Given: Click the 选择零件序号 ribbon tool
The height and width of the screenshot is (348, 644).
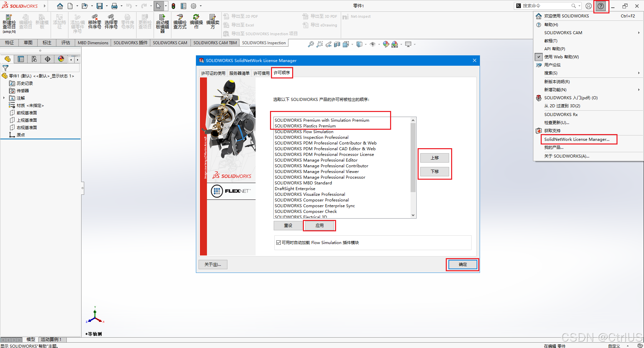Looking at the screenshot, I should (x=111, y=22).
